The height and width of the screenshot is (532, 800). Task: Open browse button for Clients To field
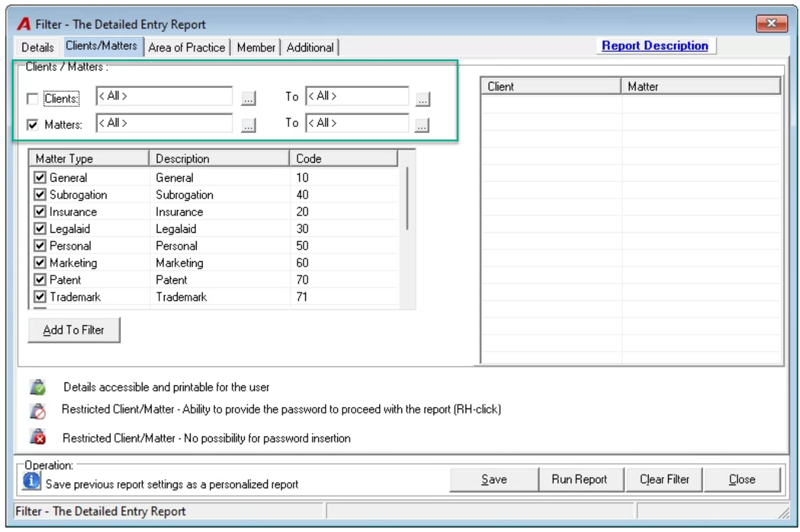422,99
